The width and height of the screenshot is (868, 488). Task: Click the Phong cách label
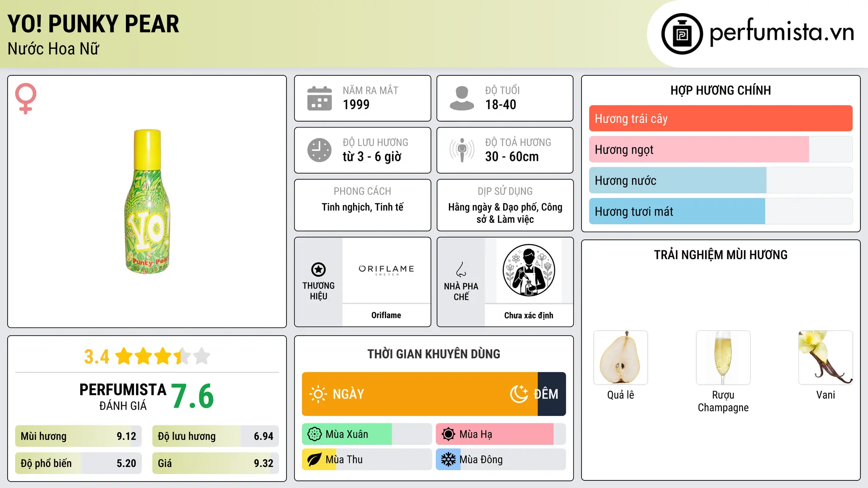tap(362, 191)
